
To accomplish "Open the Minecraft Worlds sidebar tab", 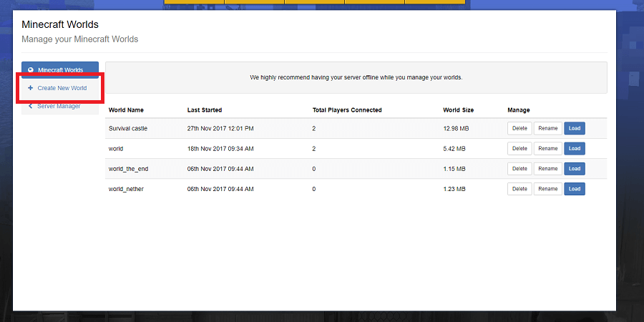I will 60,70.
